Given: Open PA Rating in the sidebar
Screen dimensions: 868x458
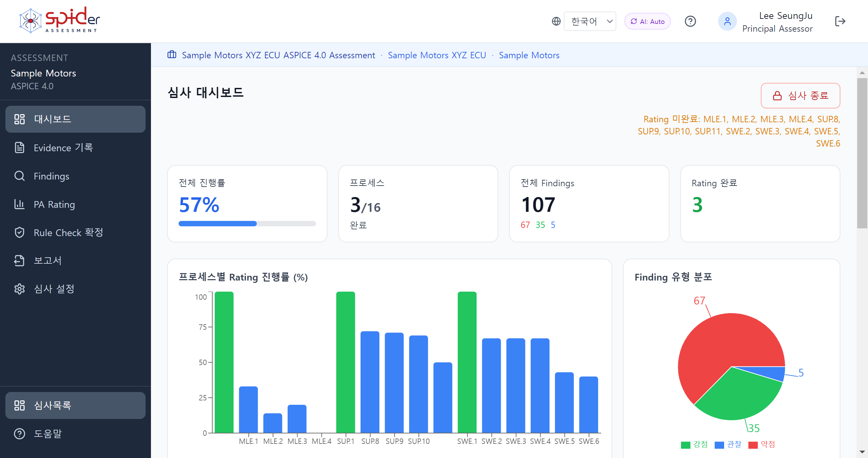Looking at the screenshot, I should (x=75, y=204).
